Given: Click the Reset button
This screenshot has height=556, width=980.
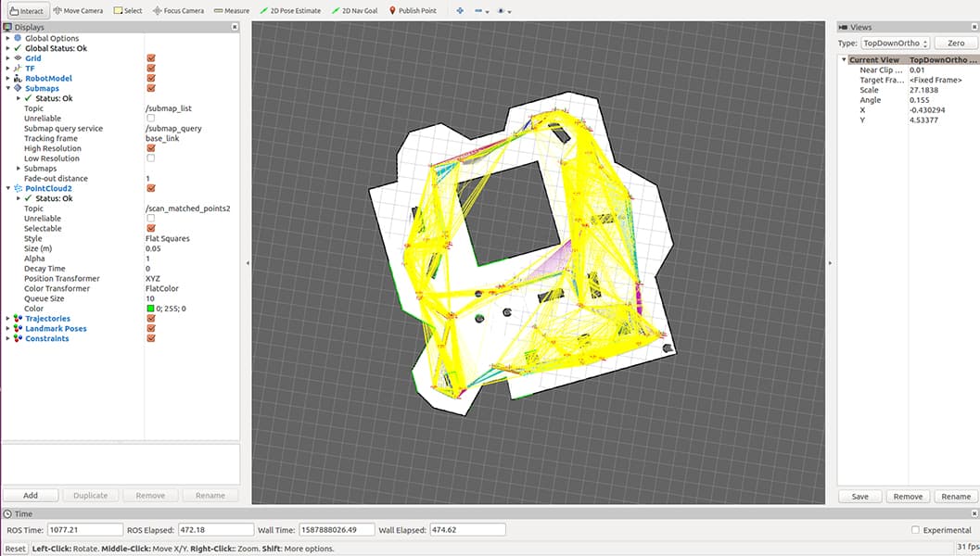Looking at the screenshot, I should tap(16, 549).
